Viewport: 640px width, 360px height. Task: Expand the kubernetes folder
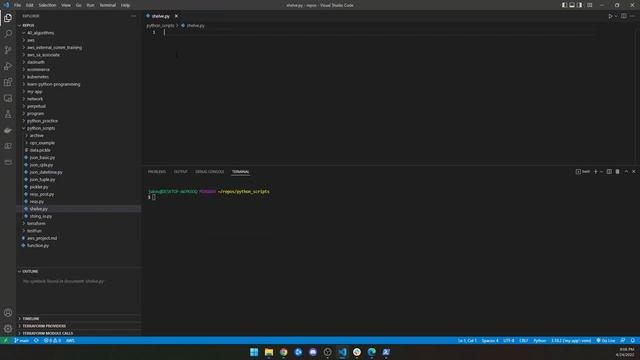tap(38, 77)
